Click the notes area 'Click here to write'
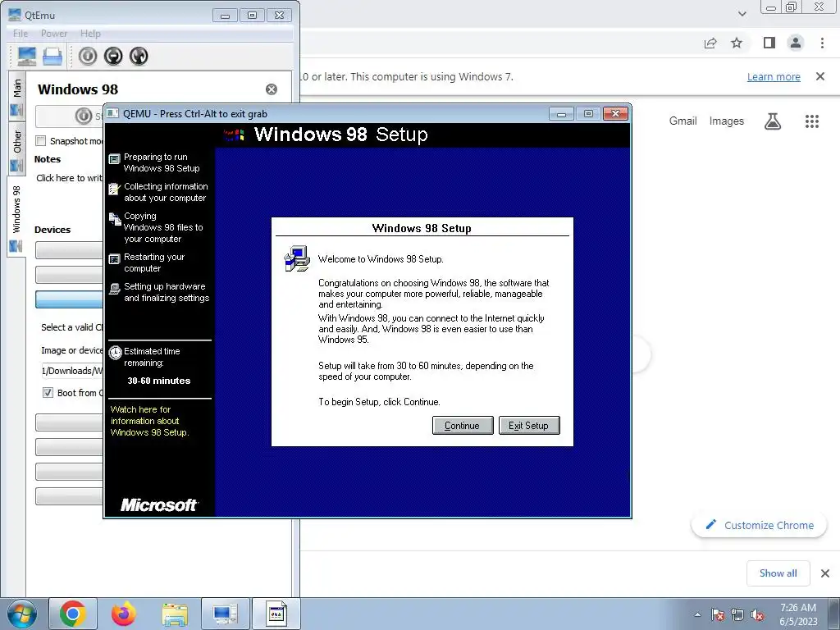 point(69,178)
